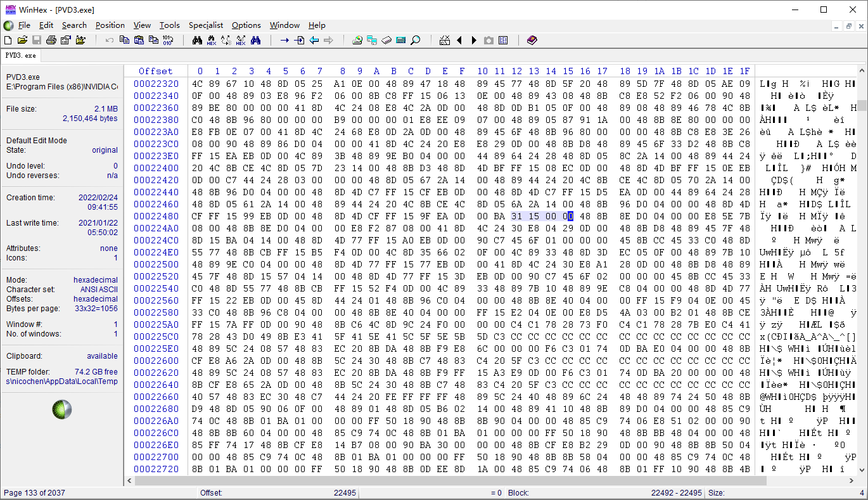Create a new file with toolbar icon
The image size is (868, 500).
click(8, 40)
